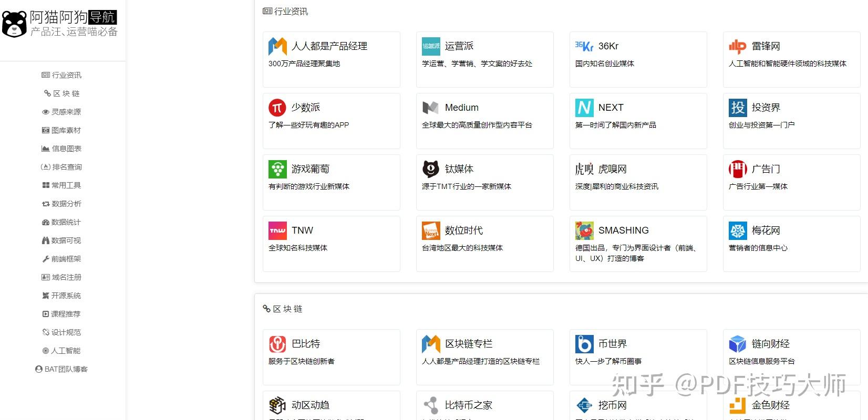Screen dimensions: 868x420
Task: Visit the SMASHING title link
Action: point(624,230)
